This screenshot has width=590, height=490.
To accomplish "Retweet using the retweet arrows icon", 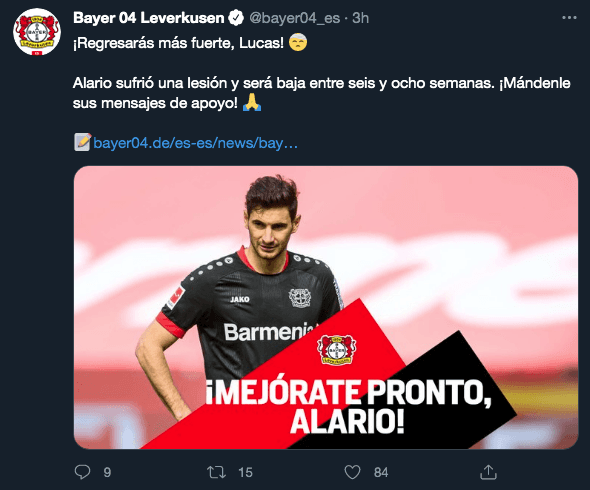I will [x=216, y=472].
